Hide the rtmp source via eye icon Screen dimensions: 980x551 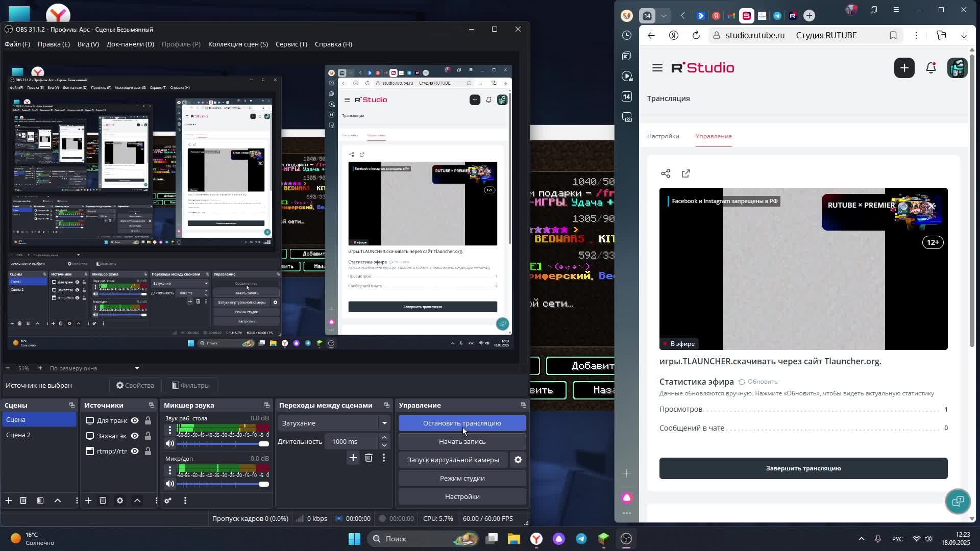(x=135, y=452)
